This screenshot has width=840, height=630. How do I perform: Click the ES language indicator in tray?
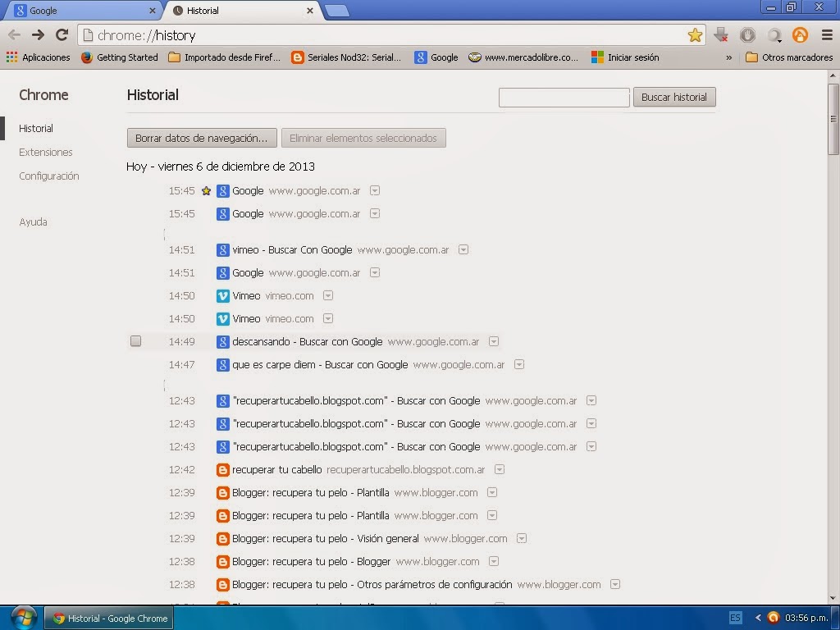(736, 618)
